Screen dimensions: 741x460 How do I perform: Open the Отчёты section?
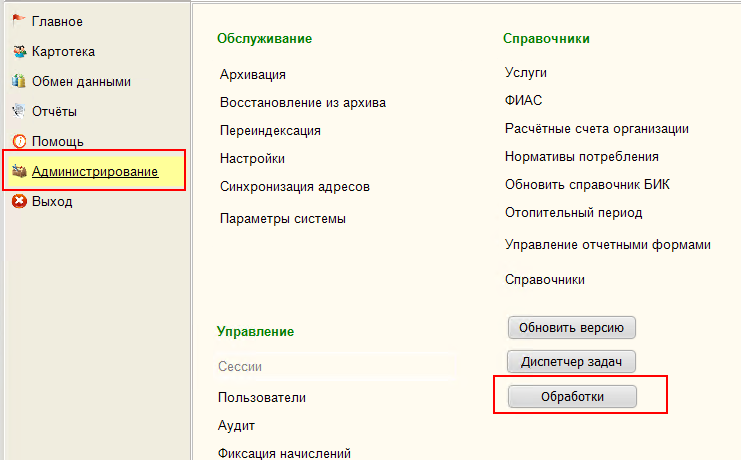click(x=54, y=112)
